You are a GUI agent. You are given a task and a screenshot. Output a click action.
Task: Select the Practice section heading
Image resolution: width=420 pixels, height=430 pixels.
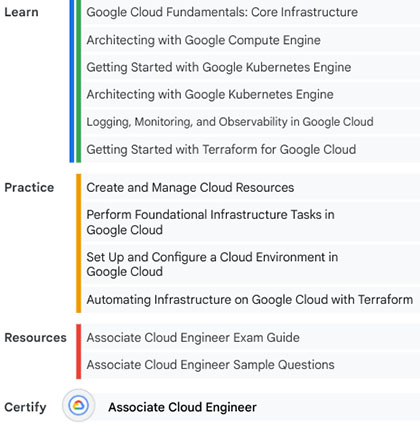(x=29, y=187)
